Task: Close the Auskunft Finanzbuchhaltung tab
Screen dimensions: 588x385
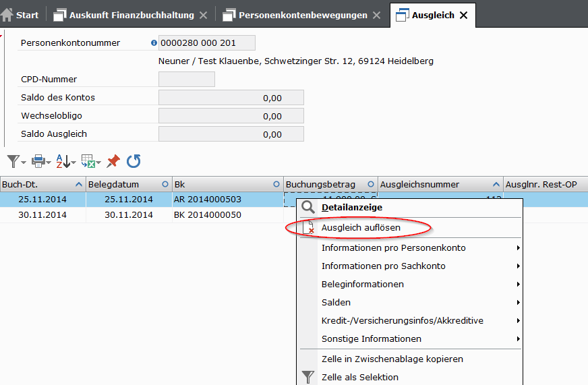Action: (203, 15)
